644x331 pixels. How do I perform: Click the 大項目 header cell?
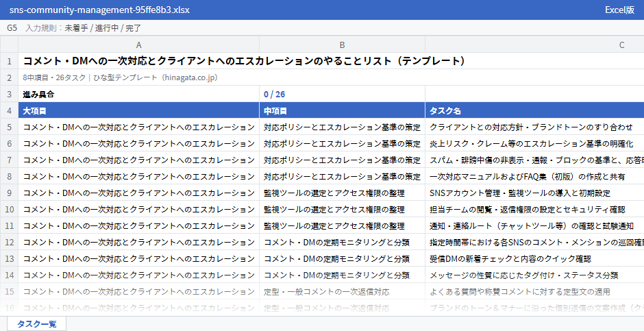point(139,110)
